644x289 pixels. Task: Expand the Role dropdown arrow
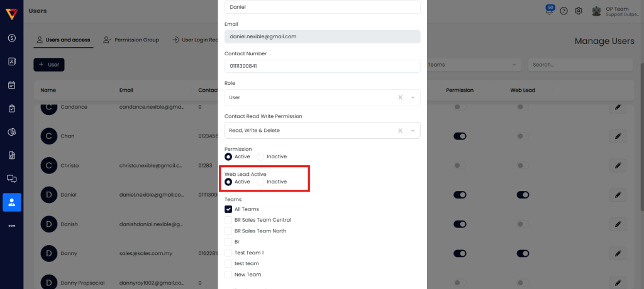(413, 97)
